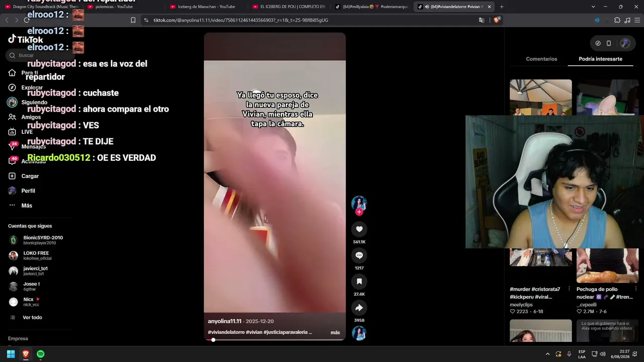Screen dimensions: 644x362
Task: Open the Pechuga de pollo nuclear thumbnail
Action: pos(608,265)
